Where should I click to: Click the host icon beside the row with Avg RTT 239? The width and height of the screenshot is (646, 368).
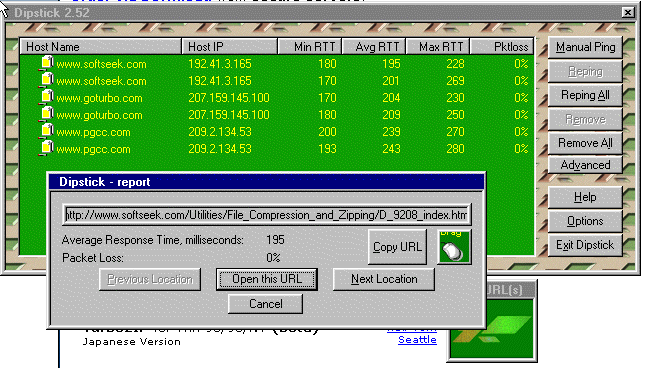click(47, 131)
